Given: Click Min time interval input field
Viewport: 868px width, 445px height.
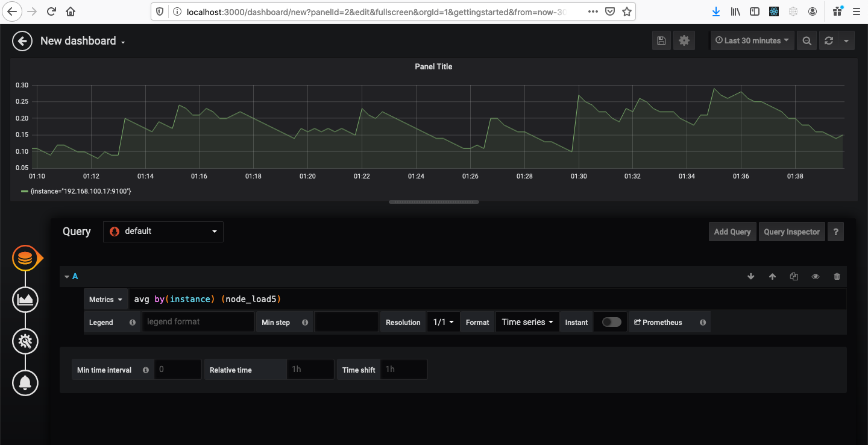Looking at the screenshot, I should pos(178,369).
